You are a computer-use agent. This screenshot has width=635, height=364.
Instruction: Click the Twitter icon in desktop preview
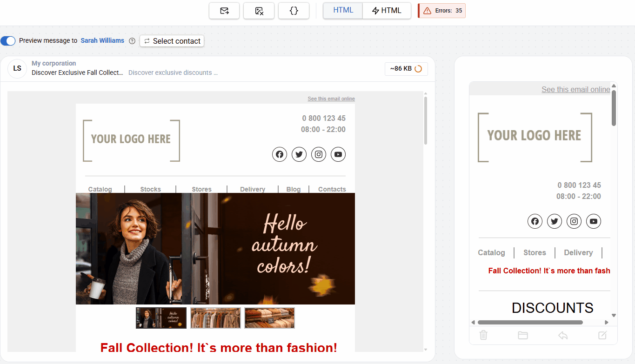[299, 154]
